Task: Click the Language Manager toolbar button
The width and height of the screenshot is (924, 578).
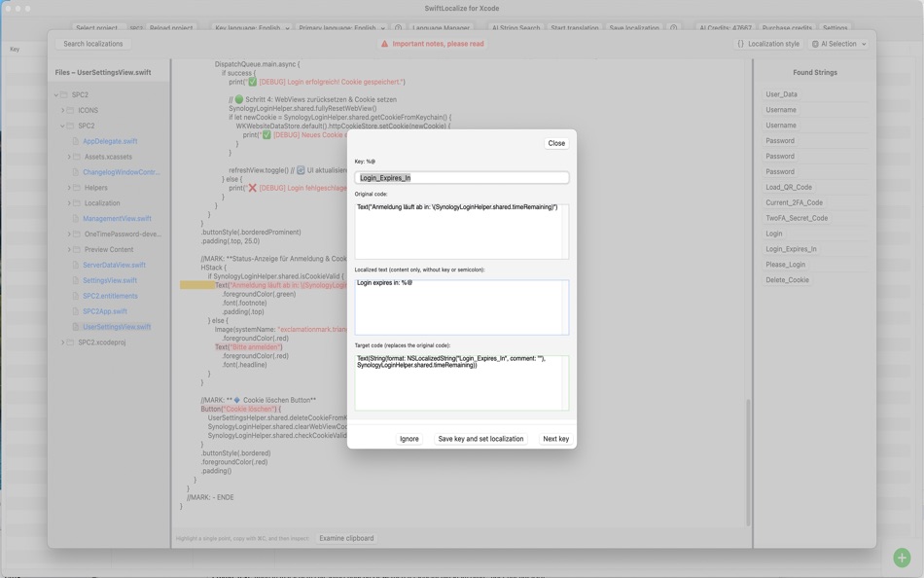Action: click(x=441, y=27)
